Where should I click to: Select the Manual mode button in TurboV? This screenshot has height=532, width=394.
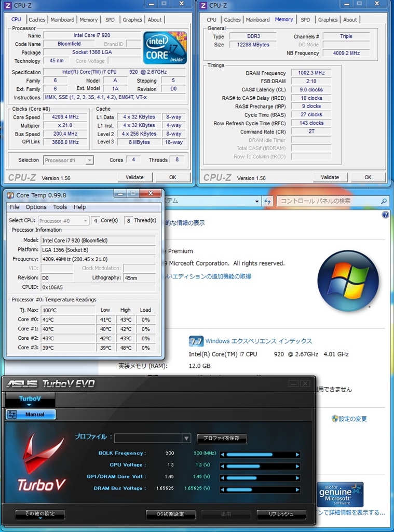point(31,415)
